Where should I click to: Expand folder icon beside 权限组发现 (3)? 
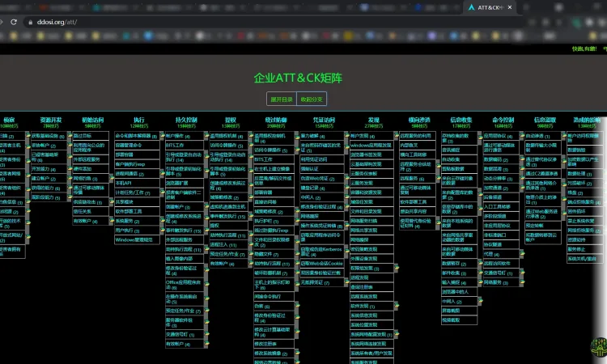[x=397, y=268]
